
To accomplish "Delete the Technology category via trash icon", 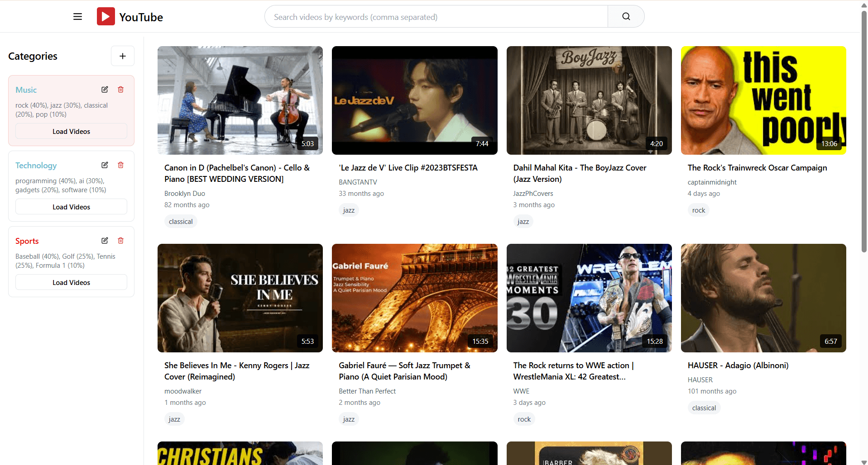I will click(x=120, y=165).
